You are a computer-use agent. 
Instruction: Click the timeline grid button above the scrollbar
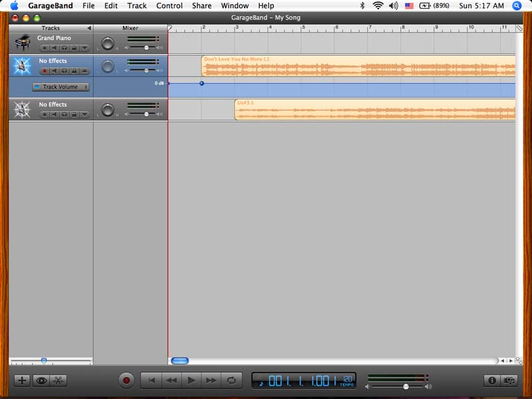point(519,28)
